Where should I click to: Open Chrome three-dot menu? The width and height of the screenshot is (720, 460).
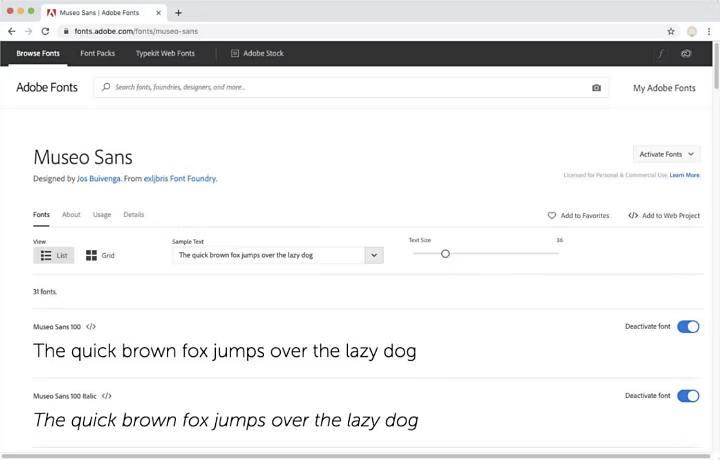click(x=709, y=31)
